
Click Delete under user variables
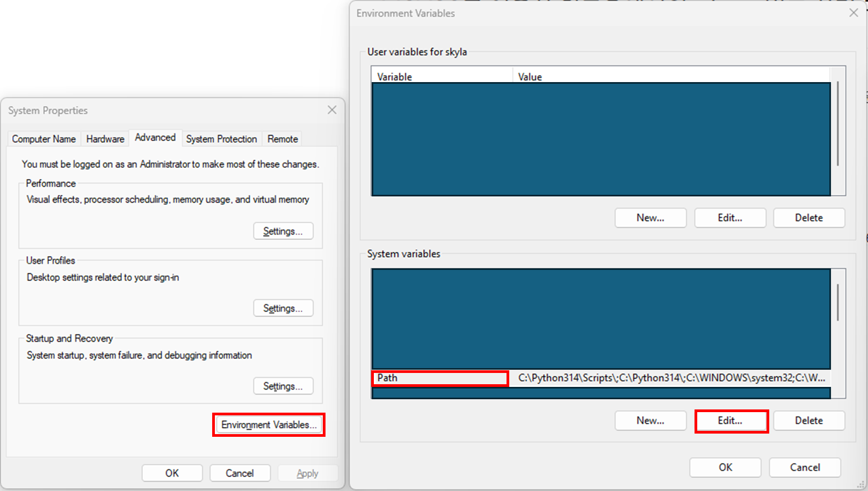point(809,218)
